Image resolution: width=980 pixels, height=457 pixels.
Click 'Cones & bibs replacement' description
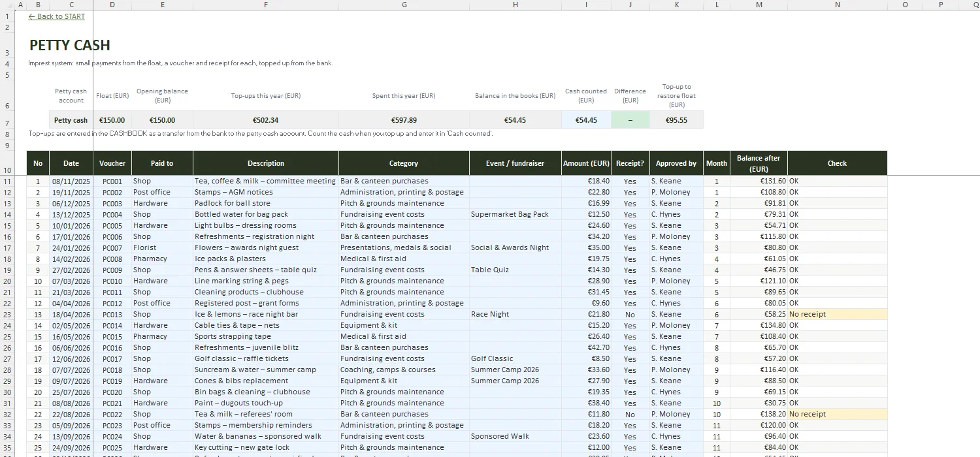266,381
